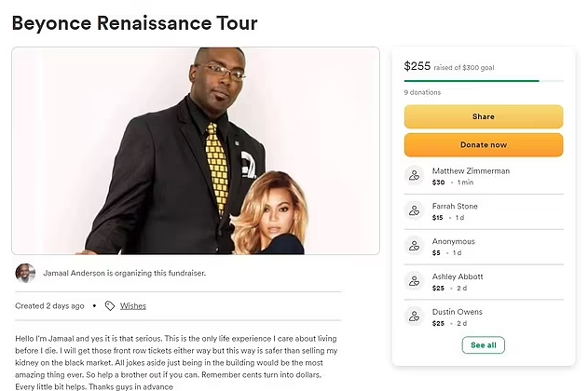Open the Wishes category link
The image size is (588, 391).
(x=132, y=305)
